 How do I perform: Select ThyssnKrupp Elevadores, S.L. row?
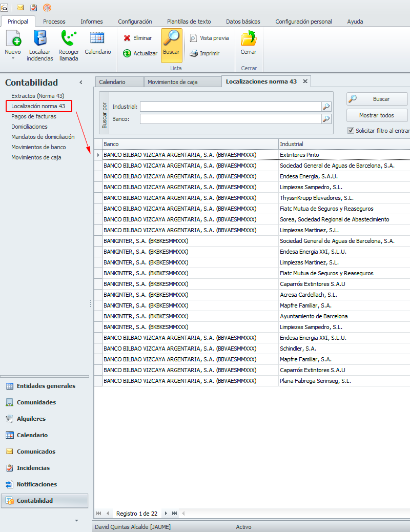(x=252, y=198)
